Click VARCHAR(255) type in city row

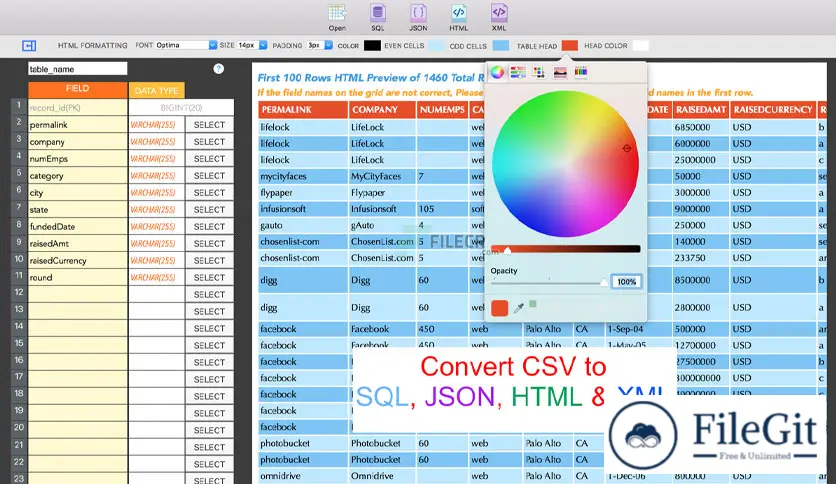click(x=156, y=192)
